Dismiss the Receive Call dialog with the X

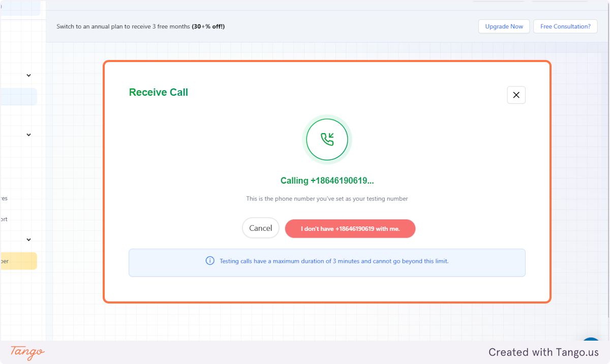pyautogui.click(x=516, y=95)
